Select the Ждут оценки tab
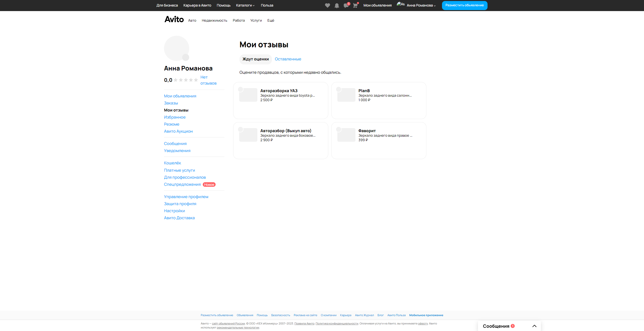 [x=255, y=59]
